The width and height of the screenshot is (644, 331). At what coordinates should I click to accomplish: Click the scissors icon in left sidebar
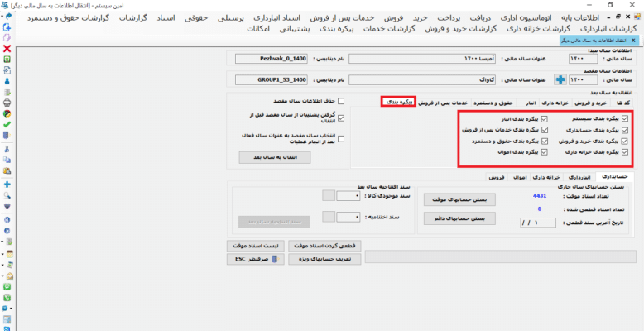tap(7, 150)
